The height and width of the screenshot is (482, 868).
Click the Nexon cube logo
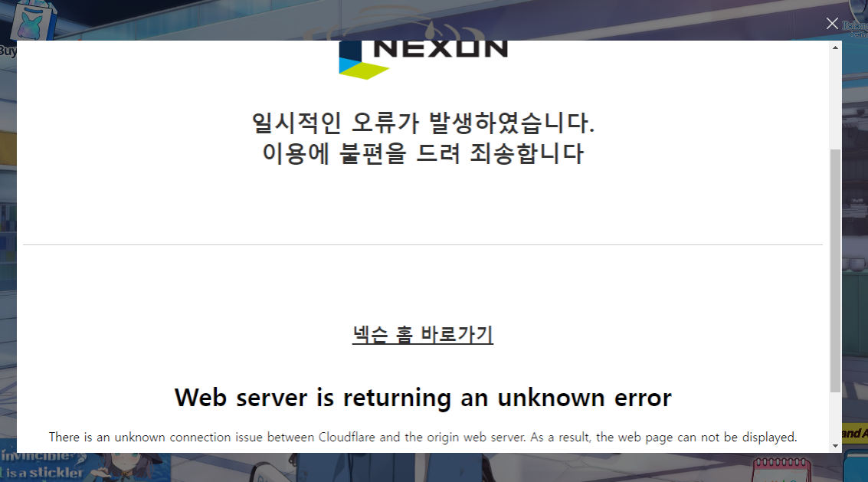[x=362, y=60]
